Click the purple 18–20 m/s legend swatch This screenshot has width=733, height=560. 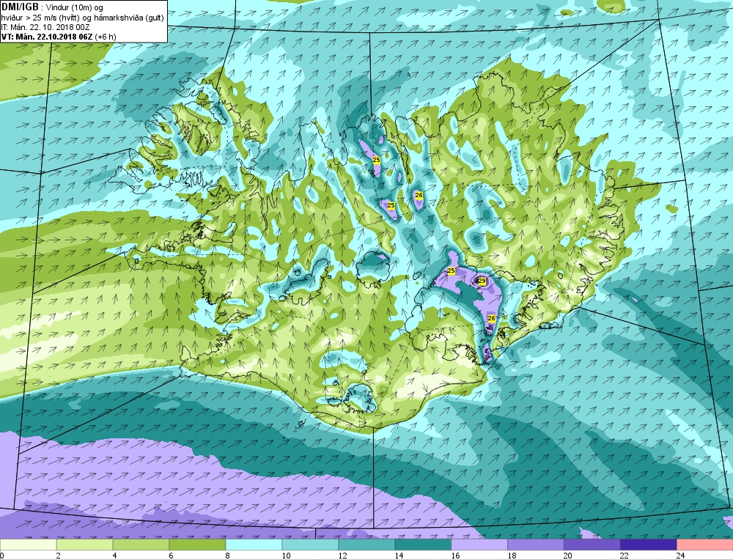[536, 545]
